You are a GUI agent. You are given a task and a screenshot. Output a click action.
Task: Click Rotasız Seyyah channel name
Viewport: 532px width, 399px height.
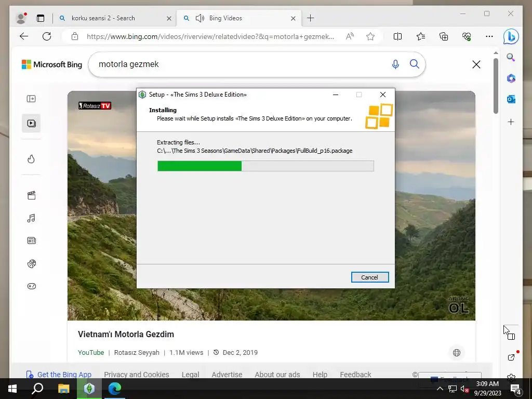(137, 353)
